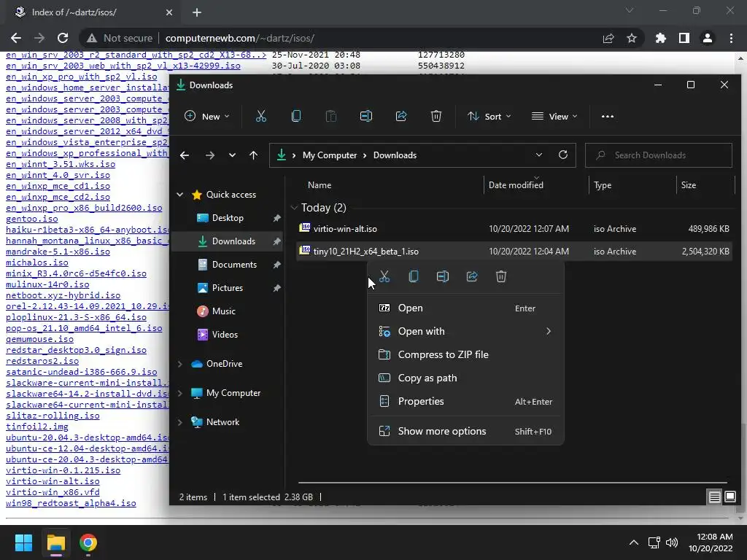Open gentoo.iso link in Chrome

(32, 219)
